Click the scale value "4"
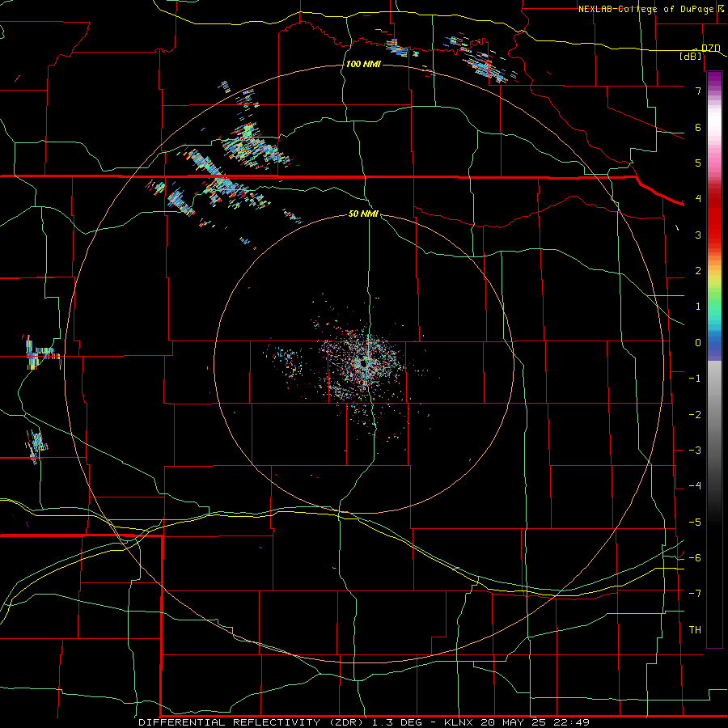This screenshot has height=728, width=728. (698, 199)
